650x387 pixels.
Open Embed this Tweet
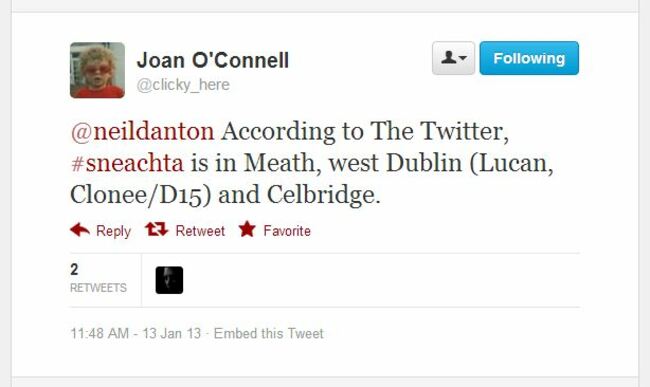(x=269, y=334)
